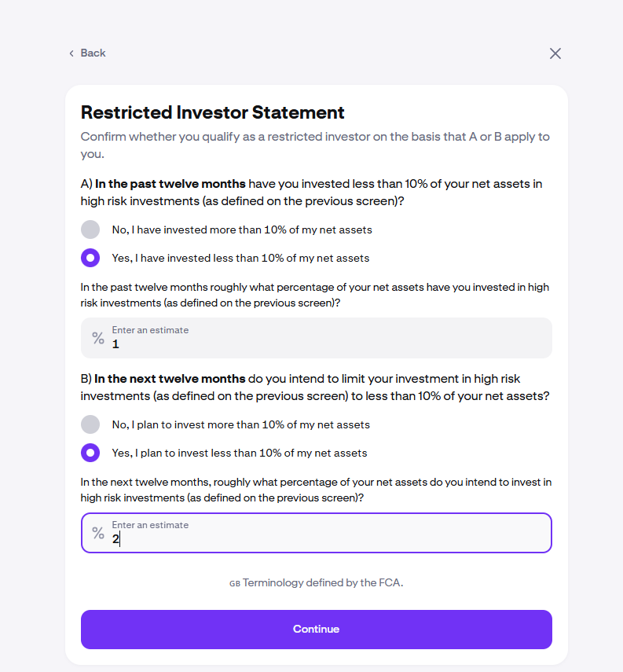This screenshot has height=672, width=623.
Task: Go back using the Back text link
Action: coord(93,53)
